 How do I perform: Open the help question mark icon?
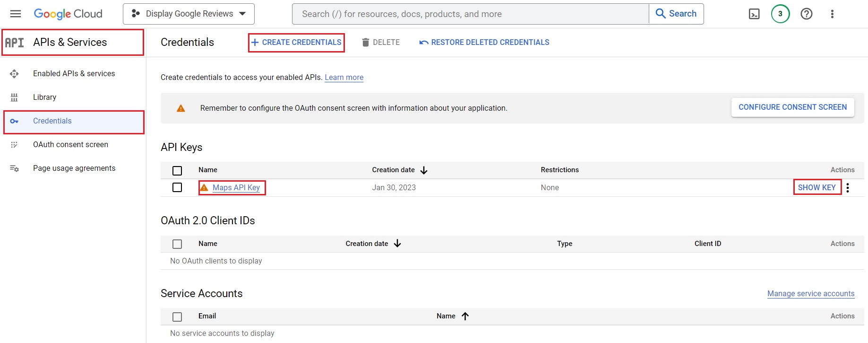coord(807,14)
